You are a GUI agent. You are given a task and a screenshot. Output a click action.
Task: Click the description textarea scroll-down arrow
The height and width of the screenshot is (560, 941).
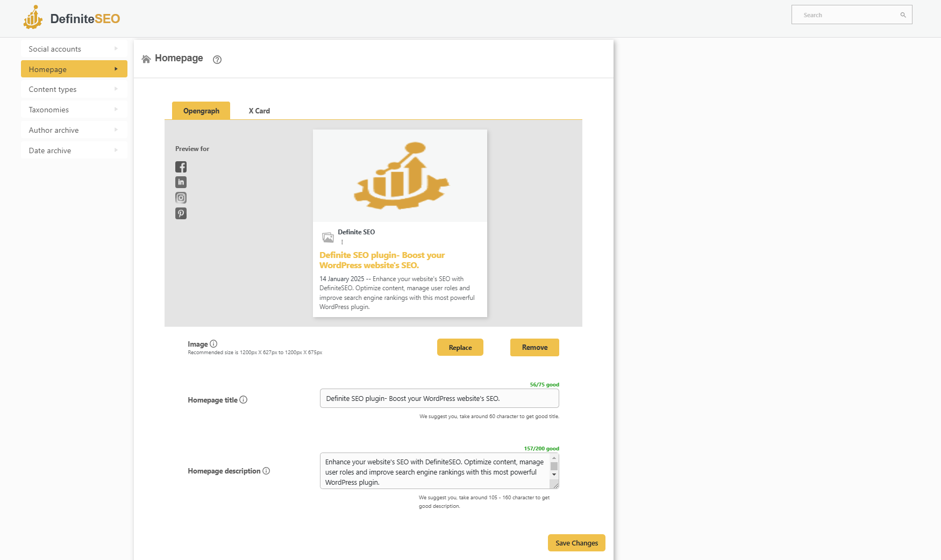click(x=554, y=475)
